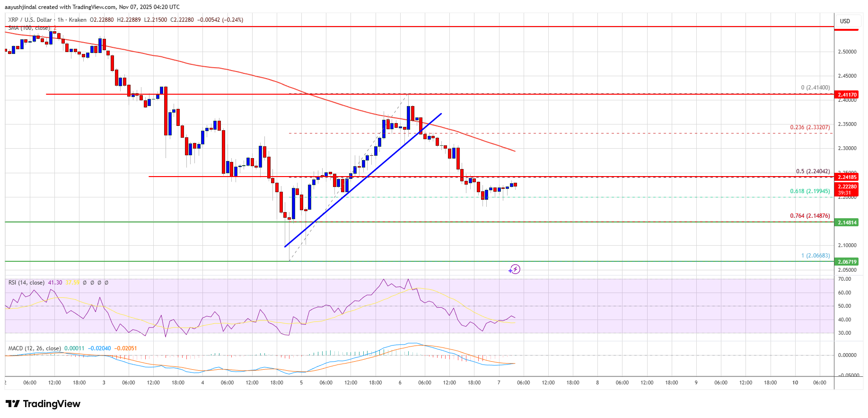Click the green 2.06719 price label
This screenshot has height=418, width=868.
[847, 262]
